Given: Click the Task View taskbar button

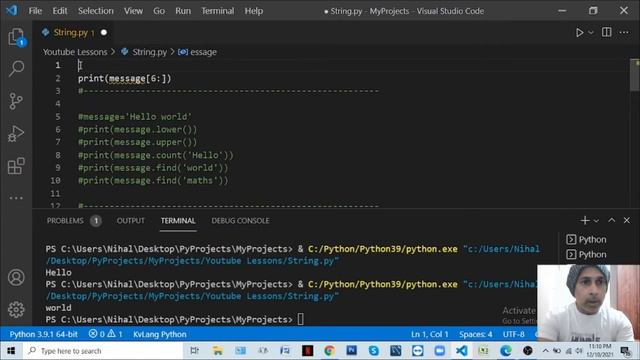Looking at the screenshot, I should pos(195,351).
